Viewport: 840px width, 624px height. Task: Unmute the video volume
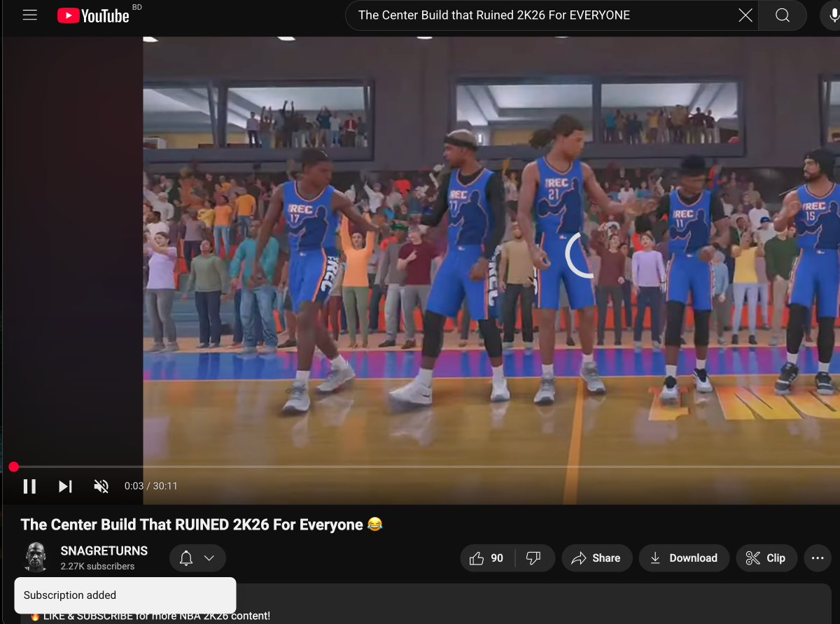point(101,486)
